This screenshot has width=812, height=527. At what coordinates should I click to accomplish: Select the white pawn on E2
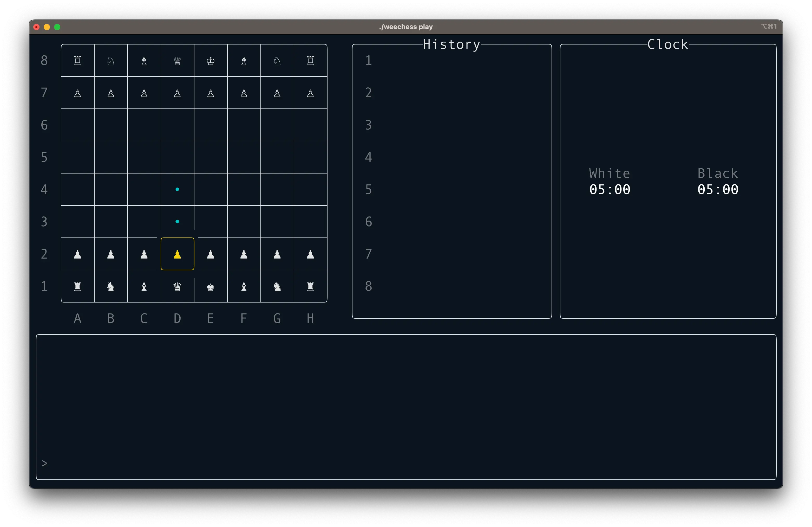tap(211, 254)
